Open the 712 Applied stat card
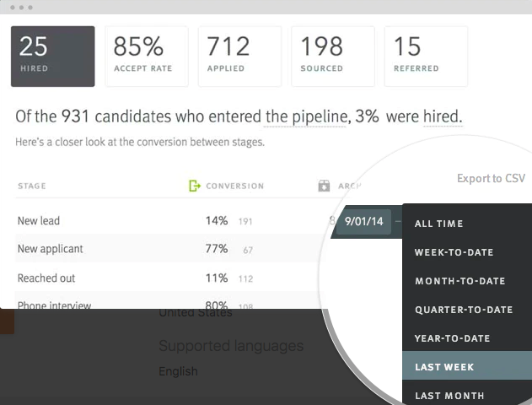532x405 pixels. (239, 57)
